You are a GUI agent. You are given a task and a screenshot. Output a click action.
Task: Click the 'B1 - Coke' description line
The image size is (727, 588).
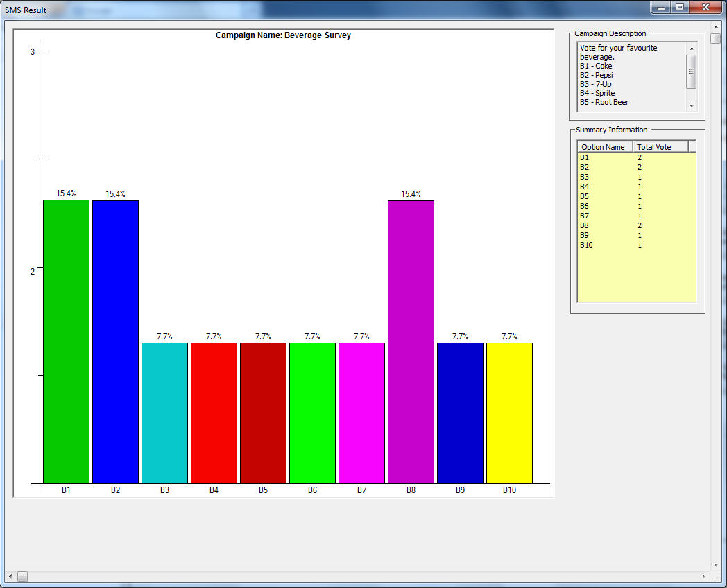tap(596, 66)
